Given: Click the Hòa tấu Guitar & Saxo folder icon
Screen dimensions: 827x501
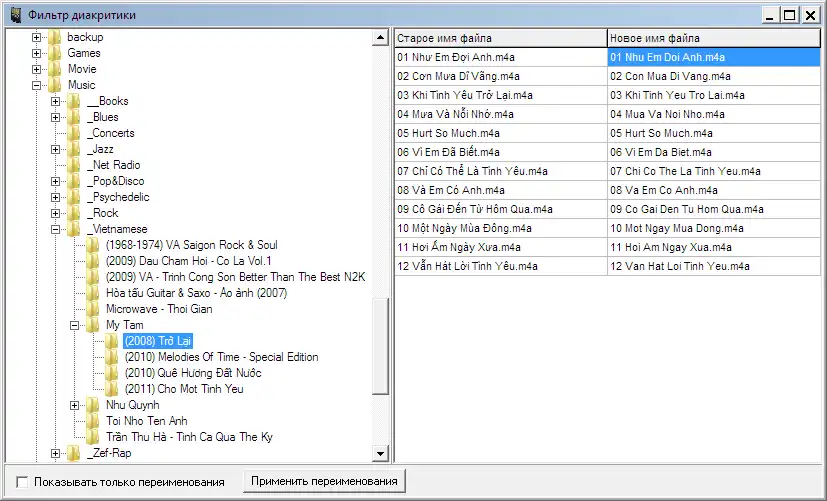Looking at the screenshot, I should [x=93, y=293].
